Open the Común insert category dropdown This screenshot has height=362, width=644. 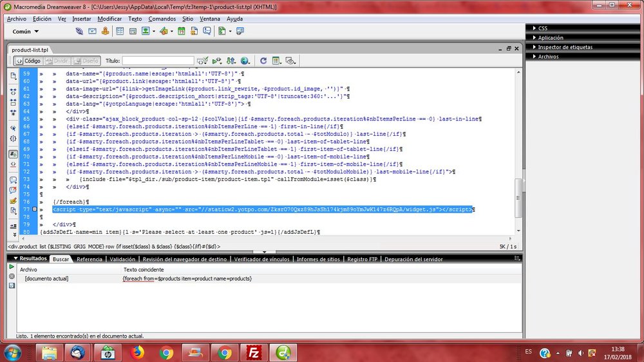[x=26, y=31]
